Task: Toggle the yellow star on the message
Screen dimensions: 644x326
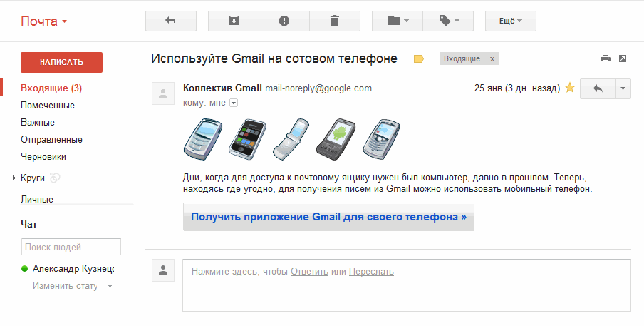Action: (x=570, y=88)
